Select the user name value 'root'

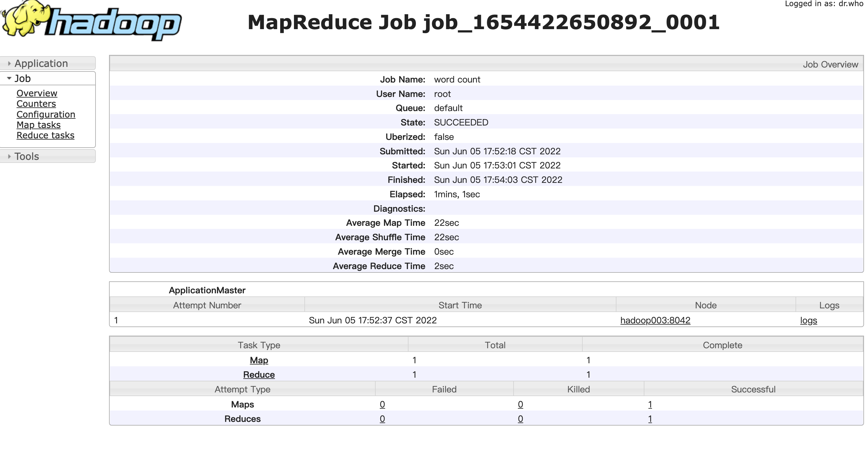pos(442,94)
